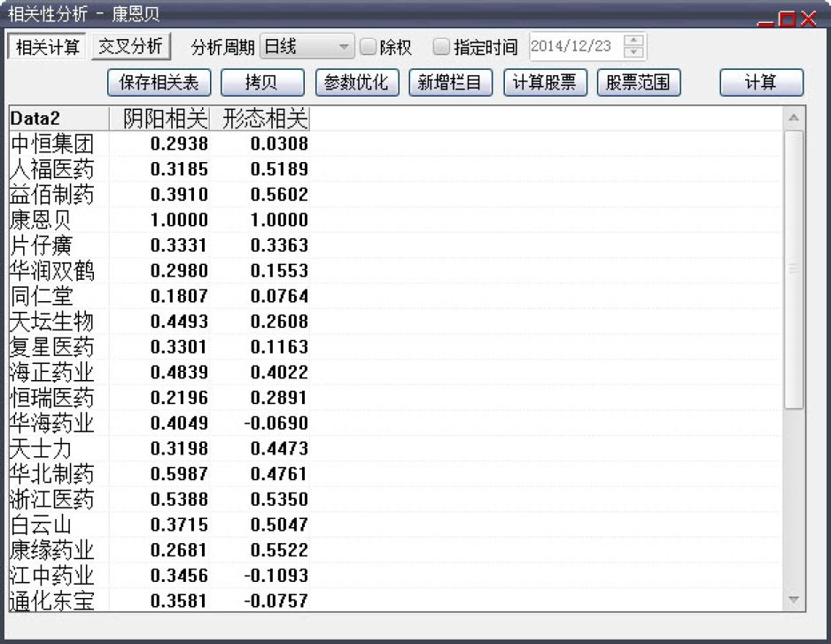Click the value 0.4839 for 海正药业

point(179,373)
